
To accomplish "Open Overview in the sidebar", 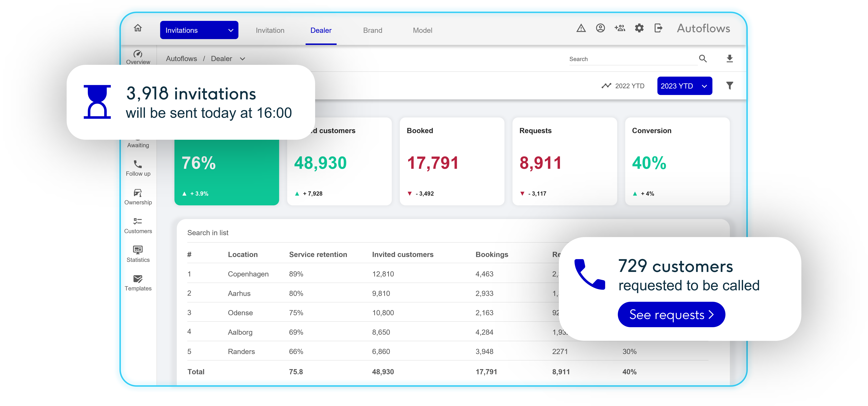I will (x=138, y=57).
